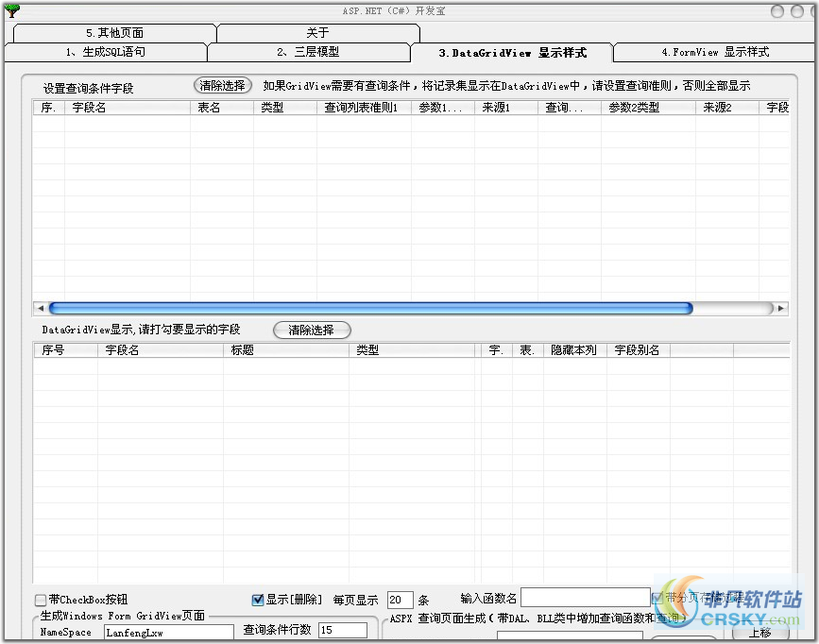
Task: Click the 参数2类型 column header
Action: (x=648, y=108)
